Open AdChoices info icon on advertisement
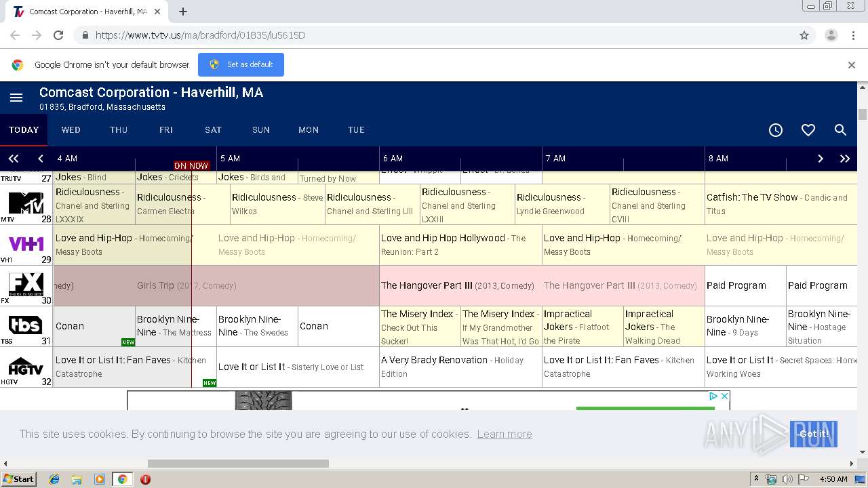This screenshot has width=868, height=488. [x=714, y=396]
